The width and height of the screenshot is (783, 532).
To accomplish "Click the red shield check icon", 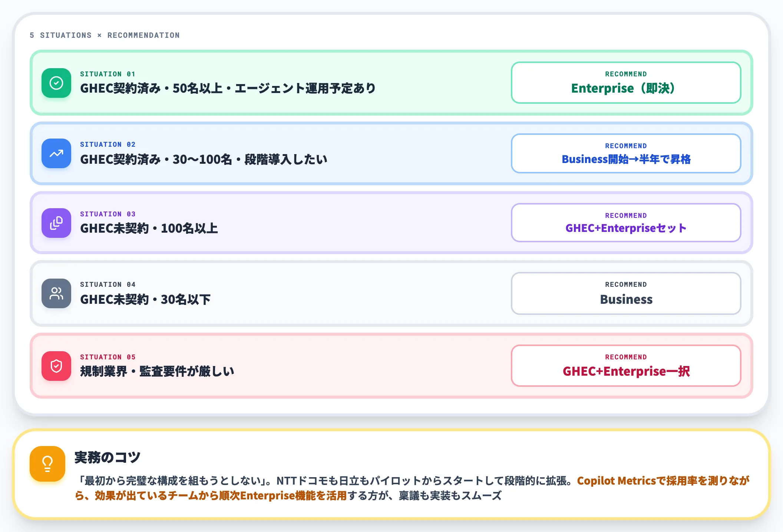I will 56,366.
